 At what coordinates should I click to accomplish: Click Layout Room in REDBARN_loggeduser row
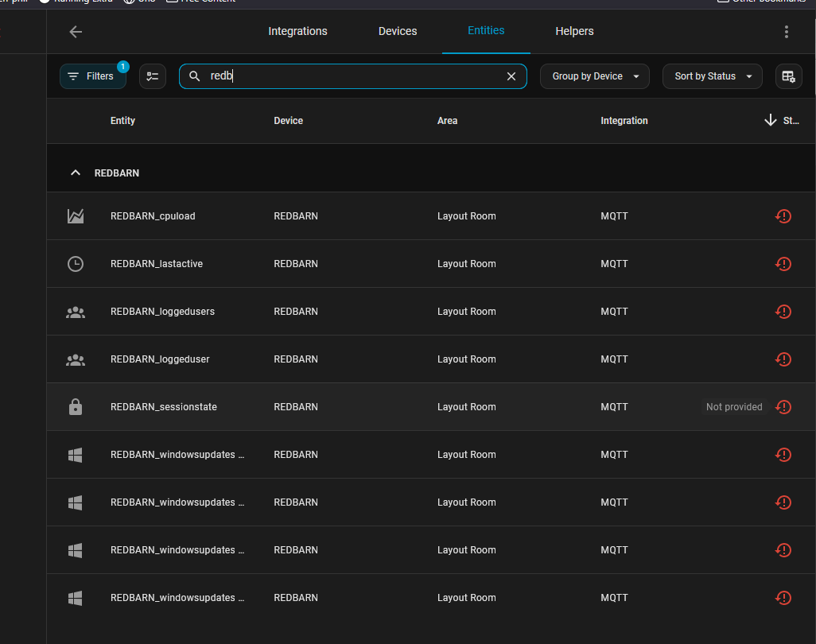[466, 359]
